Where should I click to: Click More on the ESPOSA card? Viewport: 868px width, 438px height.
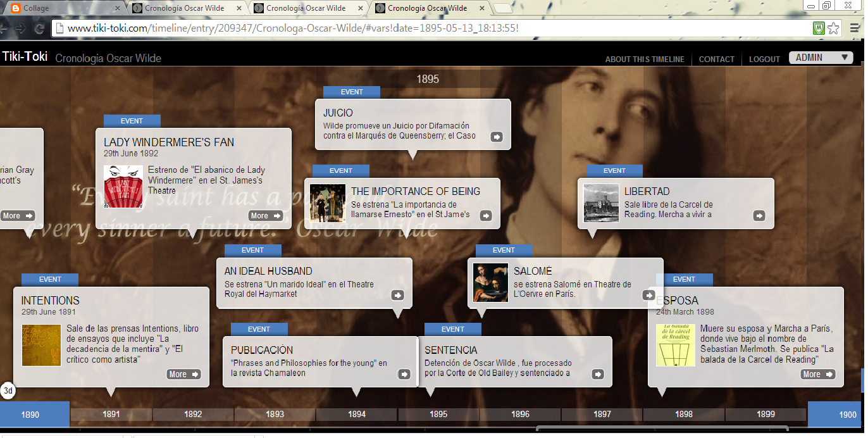(x=818, y=374)
